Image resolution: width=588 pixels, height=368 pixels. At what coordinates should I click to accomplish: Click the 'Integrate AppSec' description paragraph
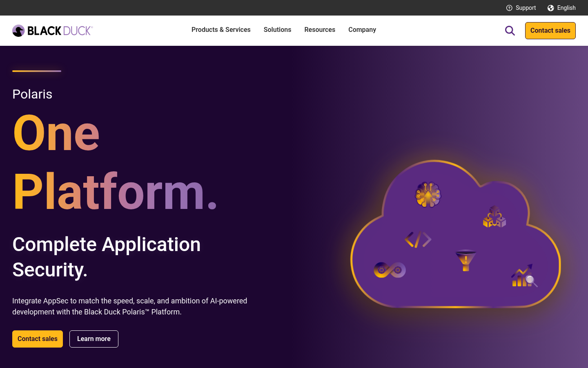(x=130, y=306)
